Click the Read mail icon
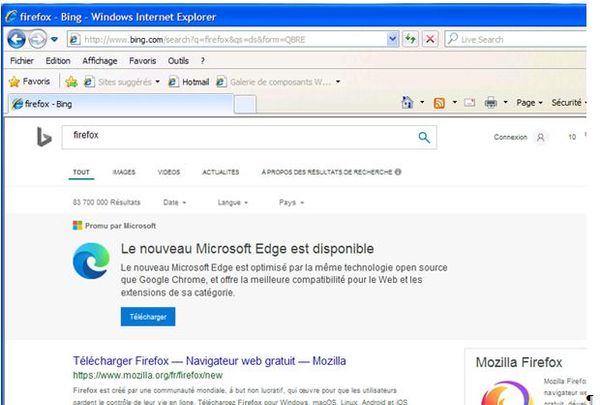This screenshot has width=600, height=405. (470, 103)
